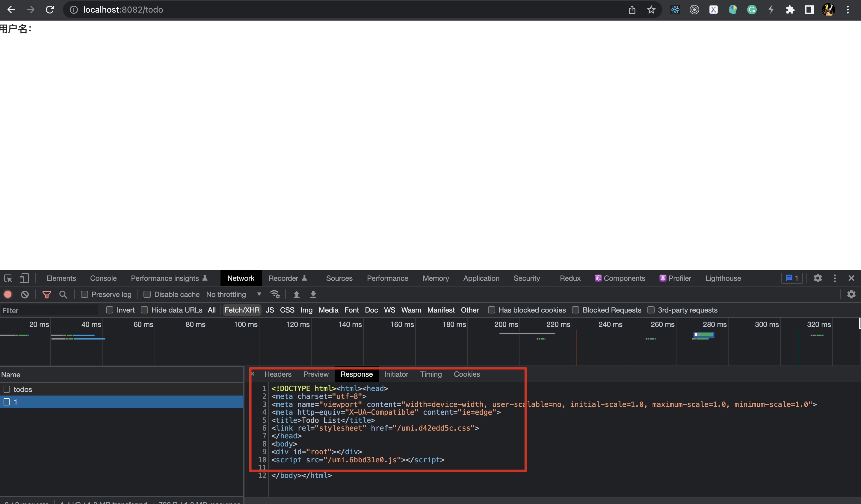Clear the network log
Screen dimensions: 861x504
[25, 294]
